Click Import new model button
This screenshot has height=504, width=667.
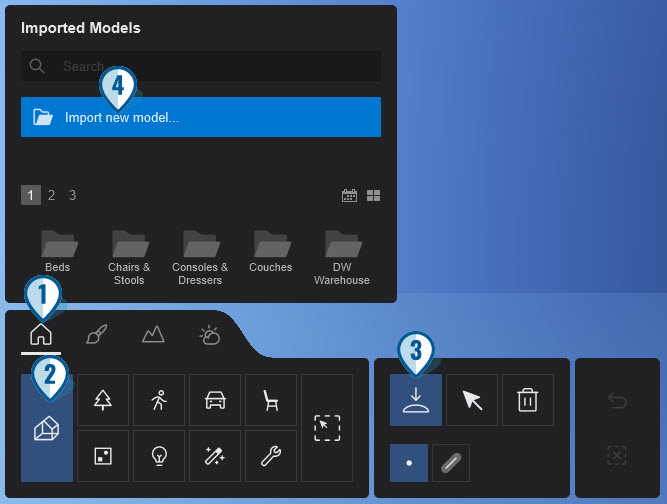point(201,117)
